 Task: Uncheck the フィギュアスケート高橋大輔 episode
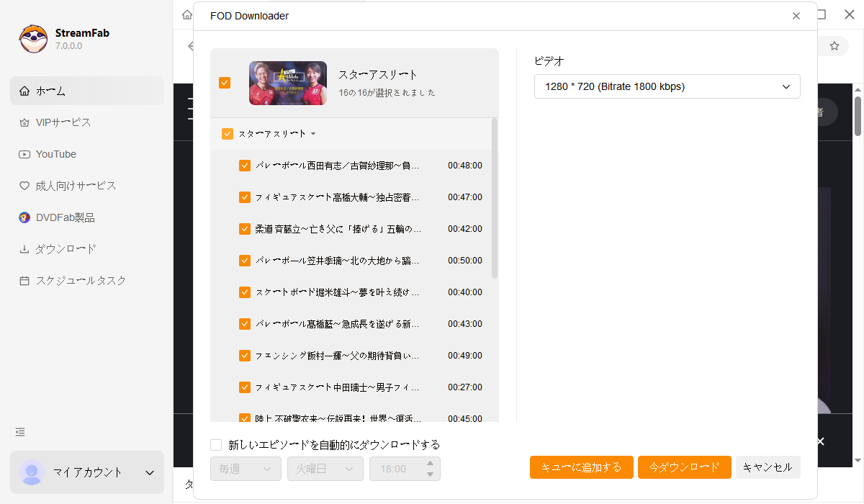point(245,197)
